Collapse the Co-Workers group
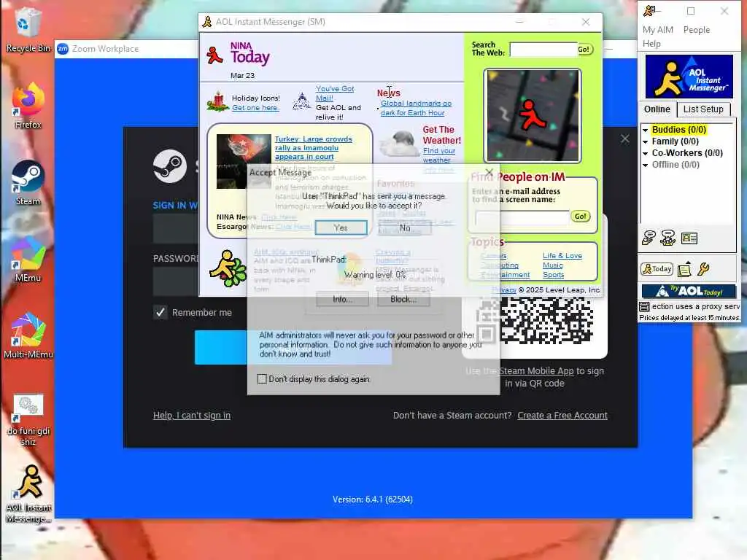The image size is (747, 560). 645,153
